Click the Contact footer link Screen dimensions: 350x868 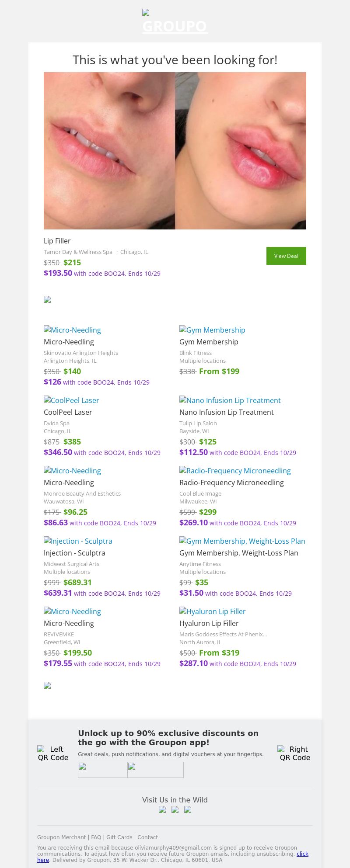(147, 837)
